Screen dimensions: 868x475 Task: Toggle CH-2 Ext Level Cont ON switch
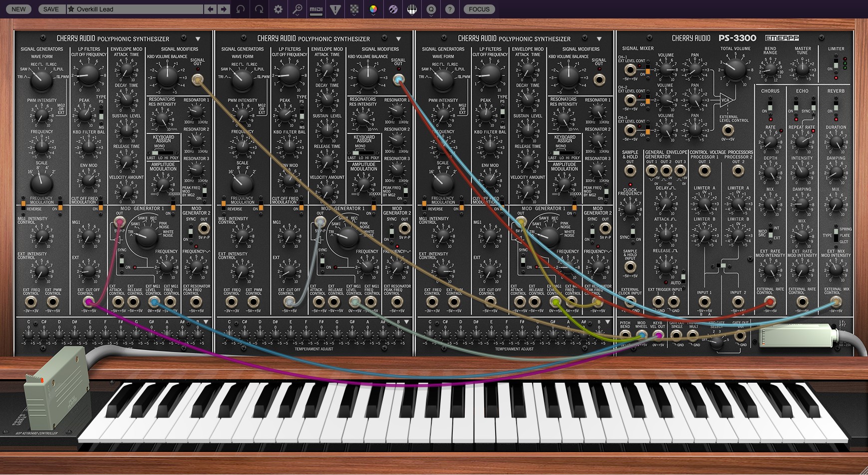click(647, 100)
